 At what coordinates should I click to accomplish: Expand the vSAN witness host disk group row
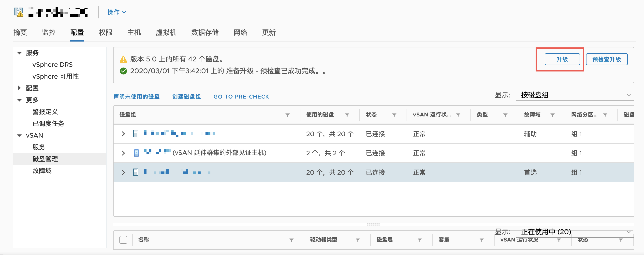(x=123, y=153)
